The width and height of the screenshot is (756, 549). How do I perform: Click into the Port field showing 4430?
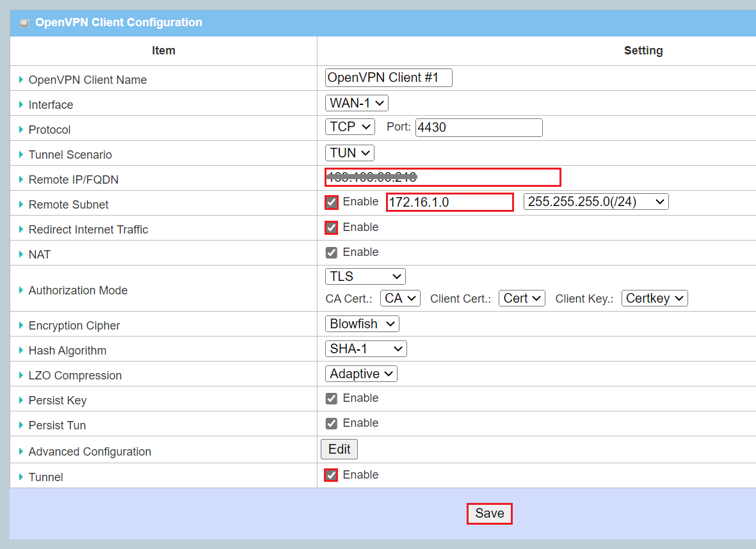[x=479, y=128]
